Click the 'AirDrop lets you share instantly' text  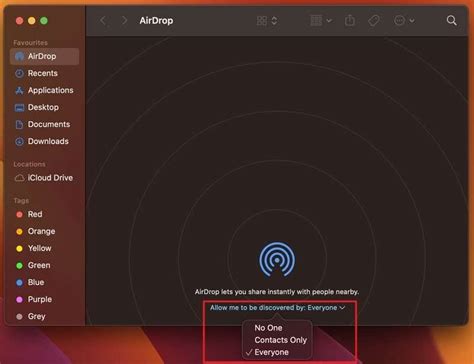[x=277, y=292]
